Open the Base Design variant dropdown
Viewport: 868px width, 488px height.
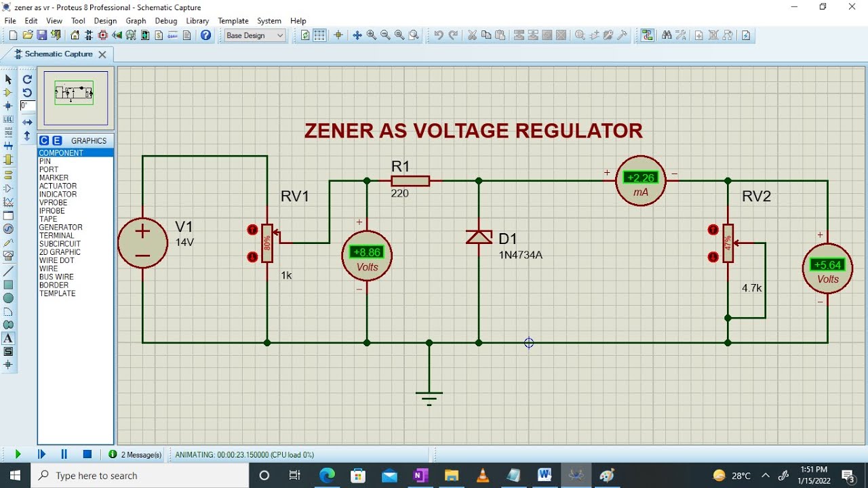(x=255, y=35)
